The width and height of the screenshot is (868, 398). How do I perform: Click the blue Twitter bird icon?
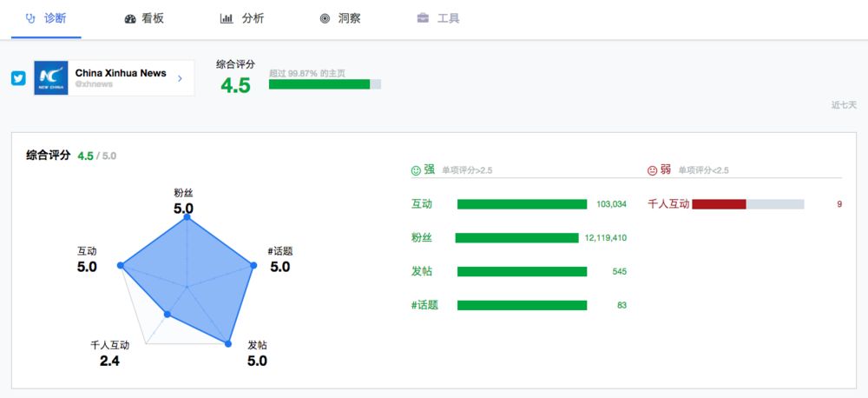coord(18,78)
